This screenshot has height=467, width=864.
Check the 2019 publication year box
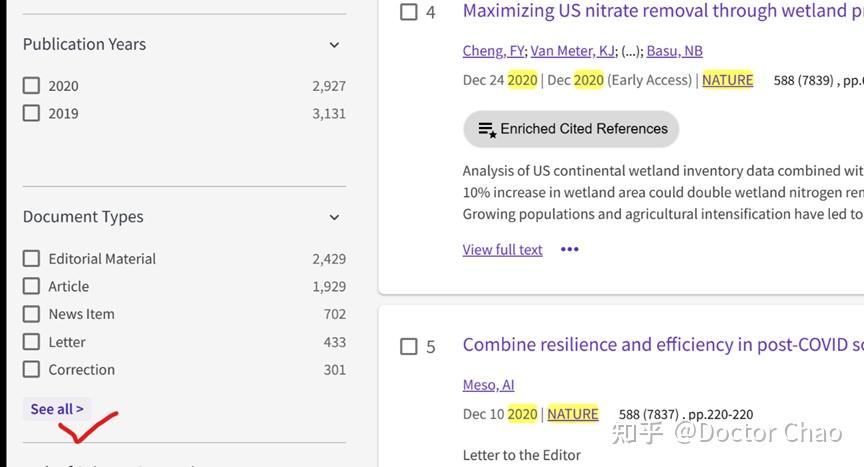(32, 113)
